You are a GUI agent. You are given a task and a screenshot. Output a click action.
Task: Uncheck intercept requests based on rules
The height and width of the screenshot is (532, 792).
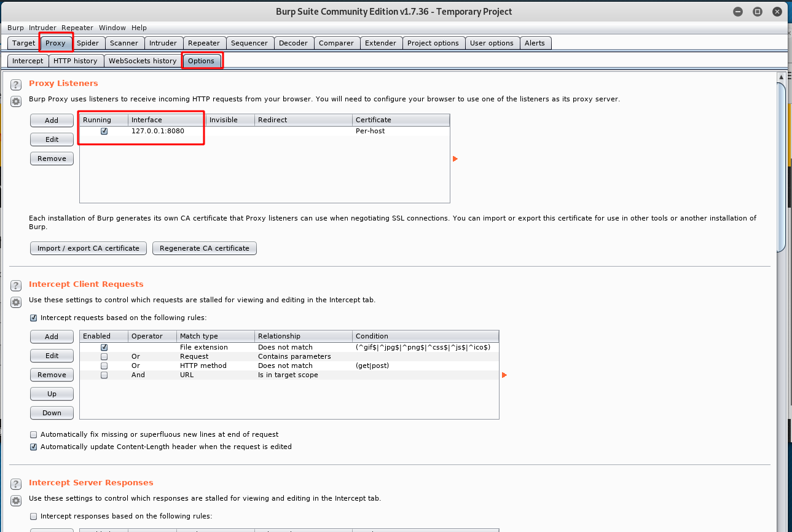tap(33, 318)
